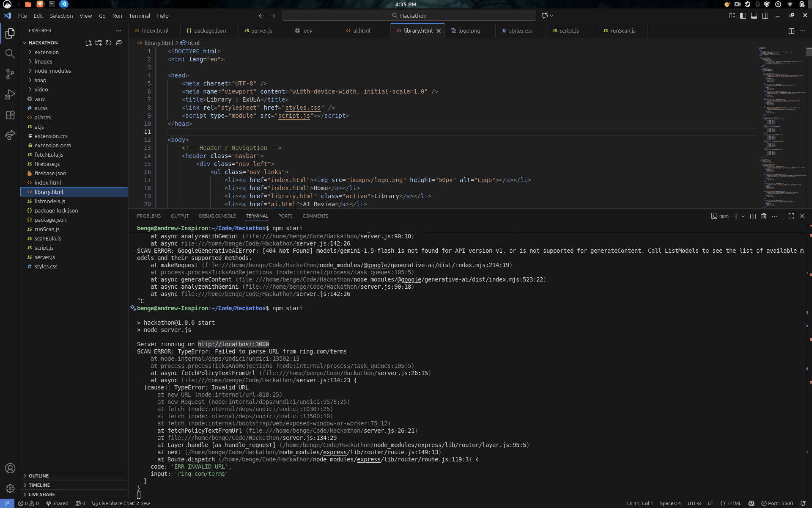The image size is (812, 508).
Task: Expand the OUTLINE section
Action: tap(38, 476)
